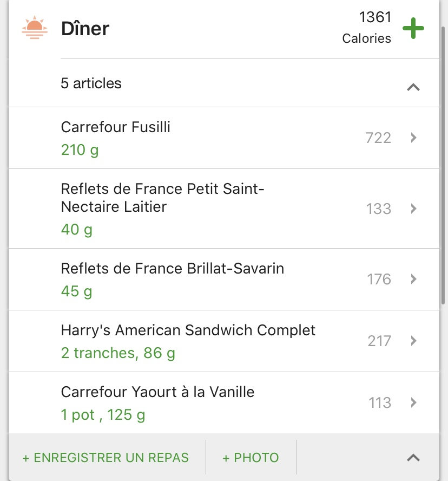Open details arrow for Carrefour Fusilli

pyautogui.click(x=413, y=138)
